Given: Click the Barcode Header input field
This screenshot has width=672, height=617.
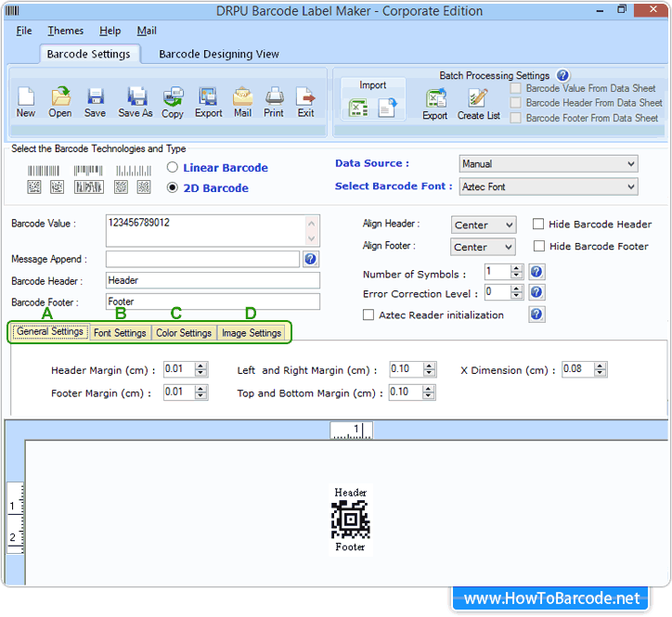Looking at the screenshot, I should (x=213, y=280).
